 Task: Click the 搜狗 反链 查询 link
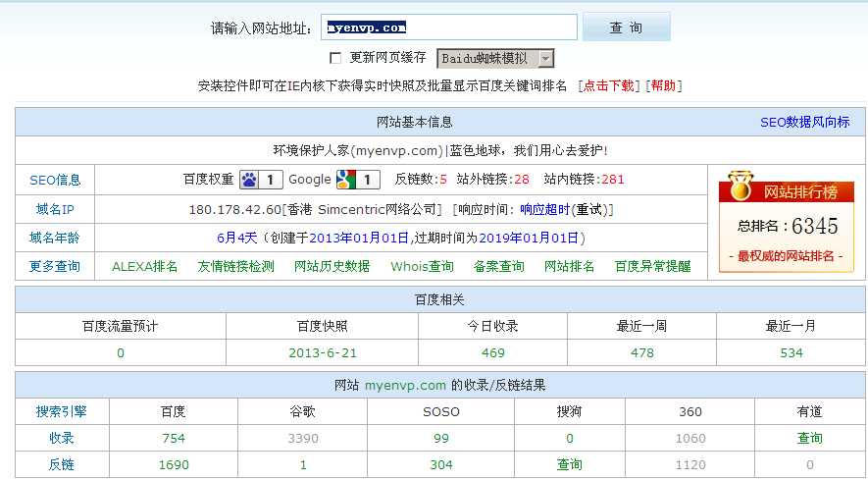(569, 464)
